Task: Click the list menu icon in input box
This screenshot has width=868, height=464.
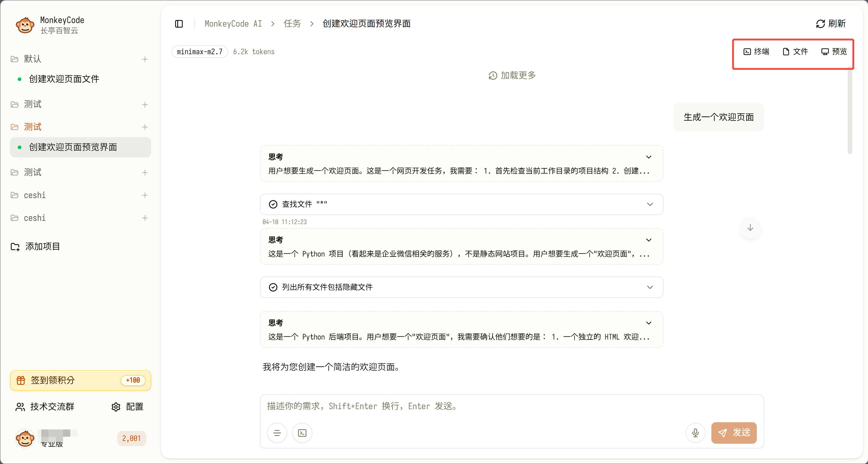Action: point(277,433)
